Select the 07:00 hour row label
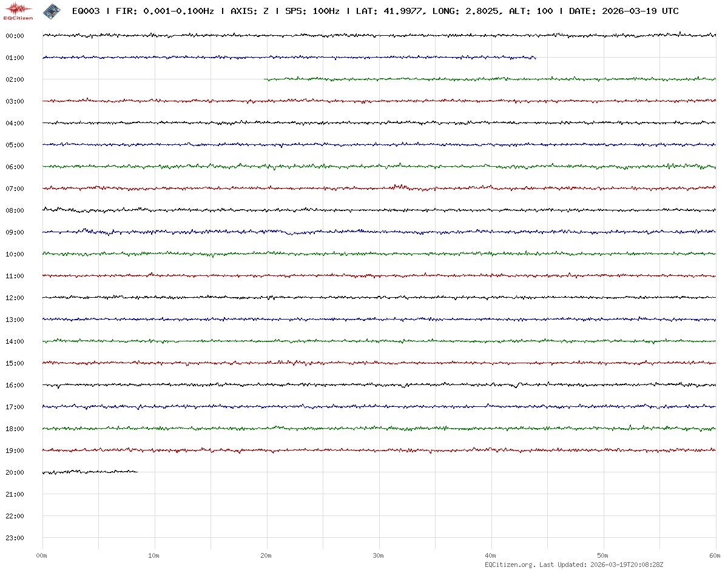Image resolution: width=728 pixels, height=570 pixels. point(15,189)
